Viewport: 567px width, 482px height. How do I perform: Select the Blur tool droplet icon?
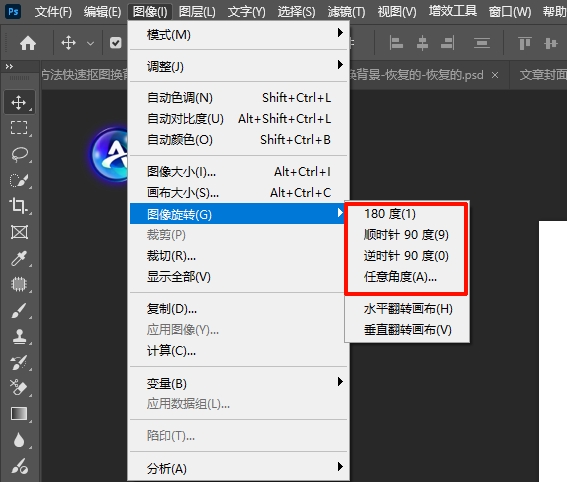click(x=19, y=440)
